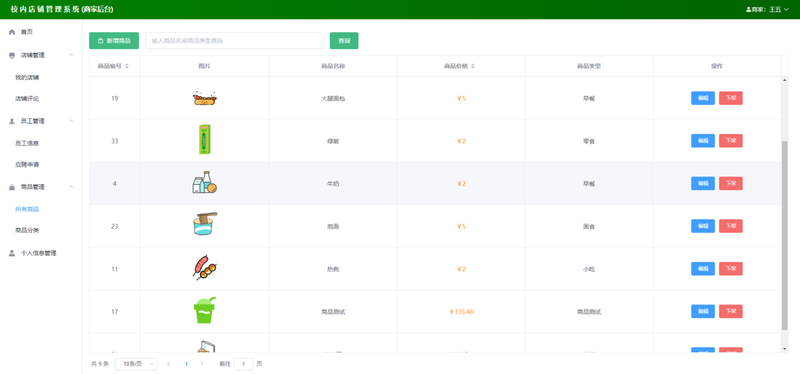Open 员工信息 in sidebar
Screen dimensions: 800x374
tap(27, 143)
